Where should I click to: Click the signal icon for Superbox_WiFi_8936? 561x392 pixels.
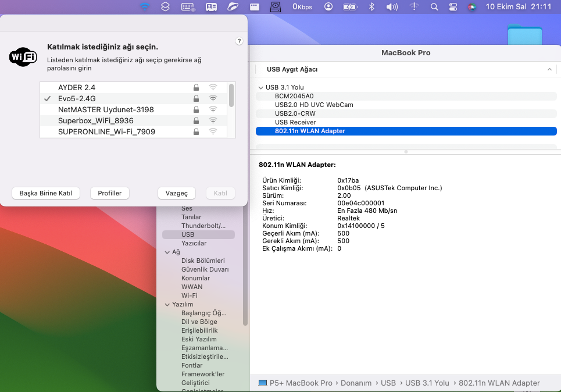[213, 120]
